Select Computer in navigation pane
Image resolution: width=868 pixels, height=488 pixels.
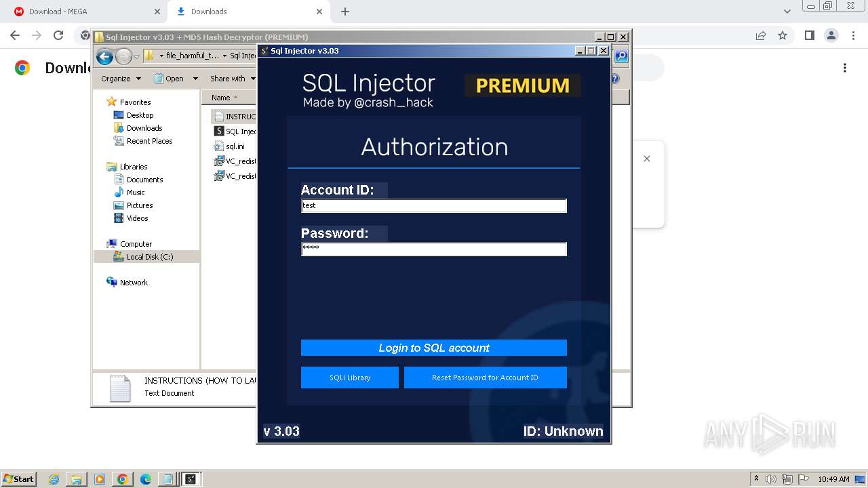pos(136,244)
